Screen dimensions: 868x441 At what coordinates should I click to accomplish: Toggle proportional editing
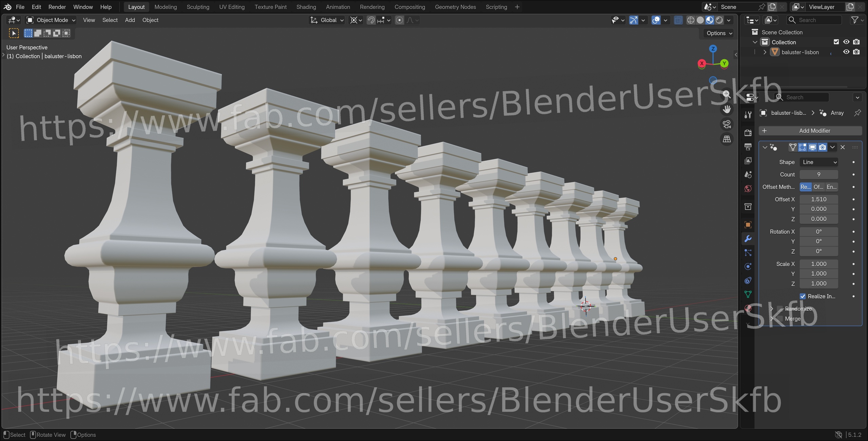(x=400, y=20)
